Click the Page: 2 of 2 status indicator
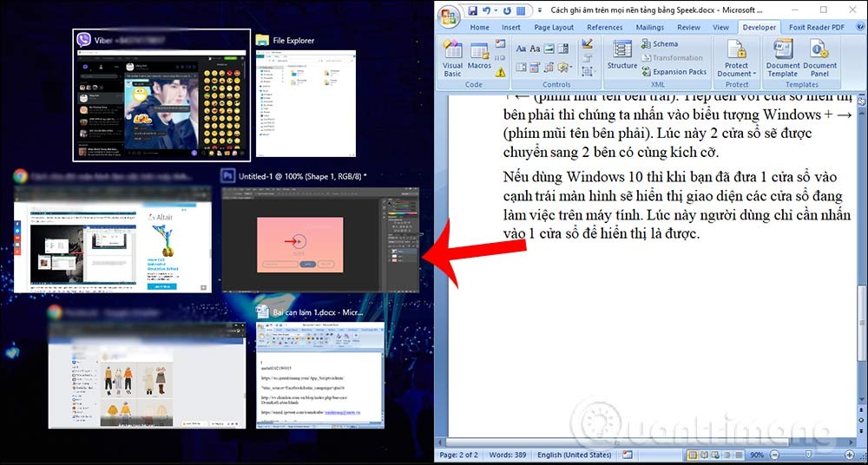The width and height of the screenshot is (868, 465). click(x=458, y=455)
